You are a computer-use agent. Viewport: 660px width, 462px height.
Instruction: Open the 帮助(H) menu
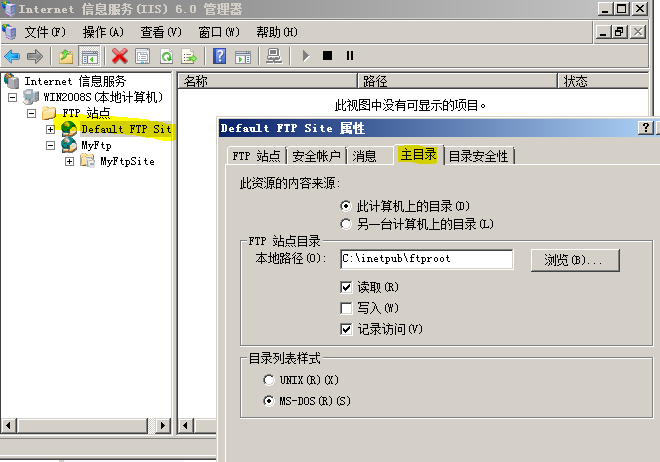click(277, 32)
